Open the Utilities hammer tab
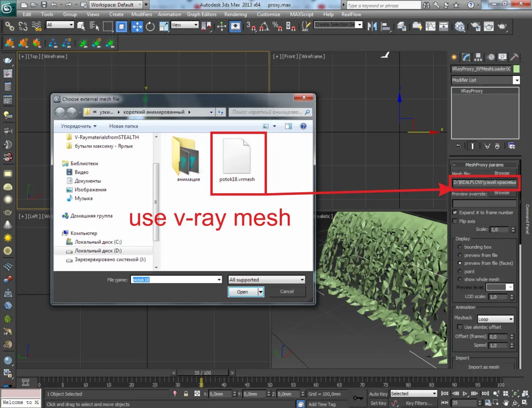The width and height of the screenshot is (532, 408). click(514, 57)
